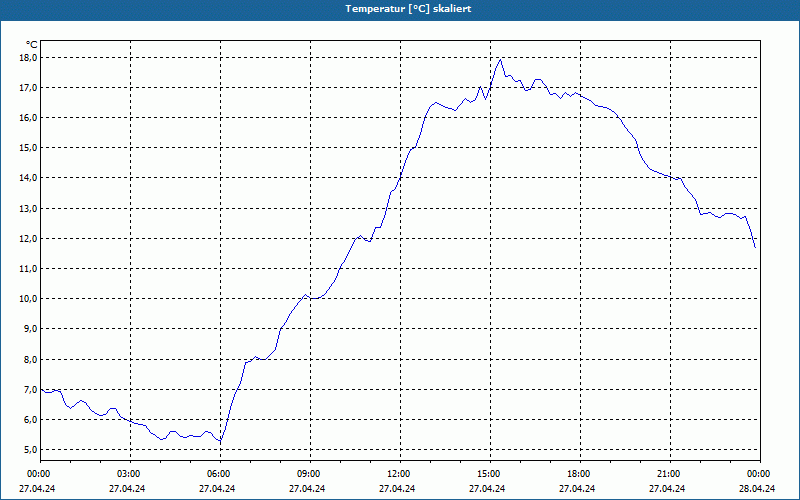Click the 14,0 y-axis value
800x500 pixels.
point(29,178)
